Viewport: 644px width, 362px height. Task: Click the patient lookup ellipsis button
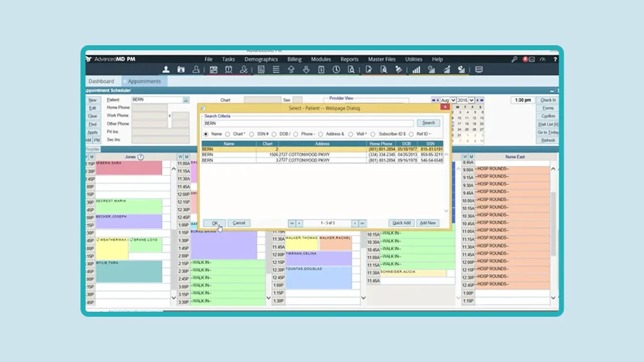point(186,101)
